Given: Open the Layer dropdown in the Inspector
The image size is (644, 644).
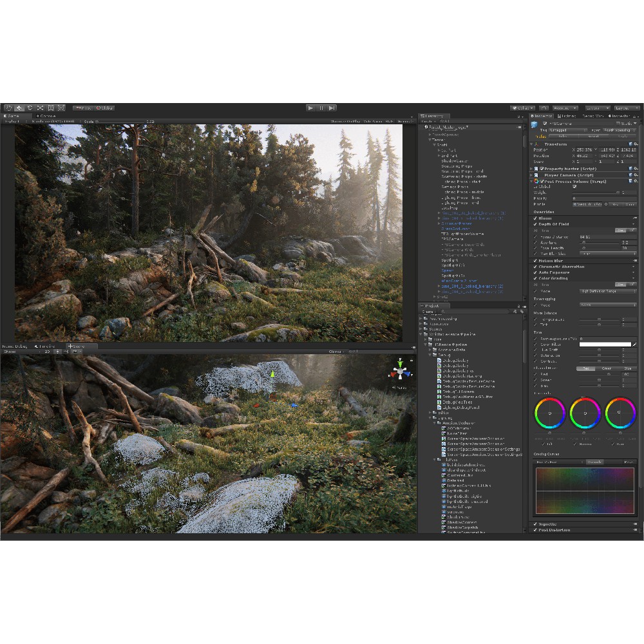Looking at the screenshot, I should coord(620,130).
